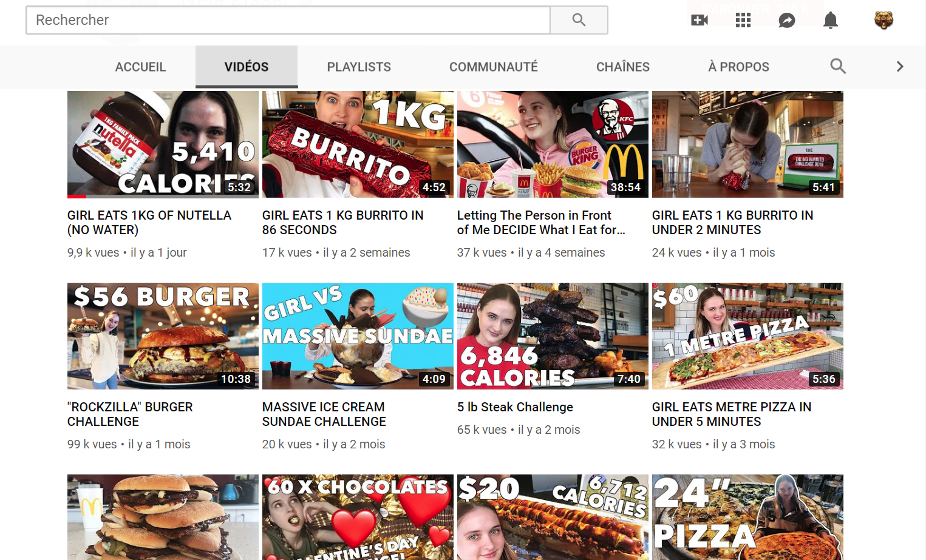The width and height of the screenshot is (926, 560).
Task: Open the CHAÎNES tab
Action: click(x=622, y=67)
